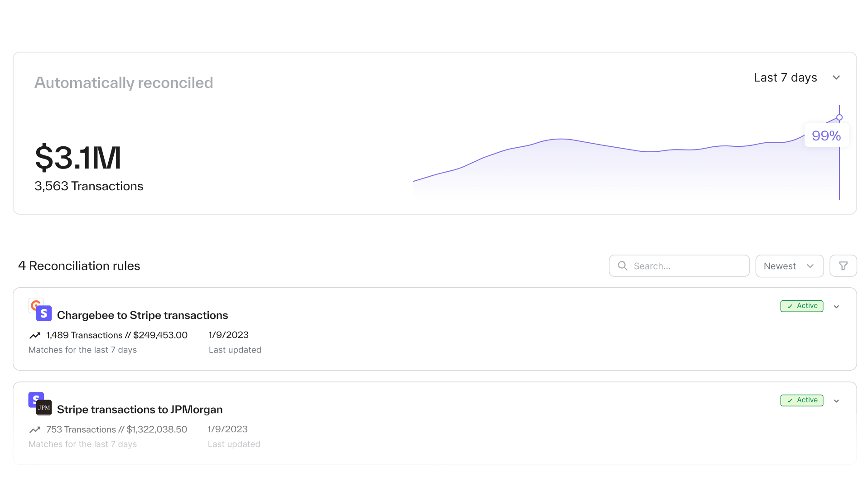Open the Newest sort dropdown
868x502 pixels.
(x=789, y=266)
